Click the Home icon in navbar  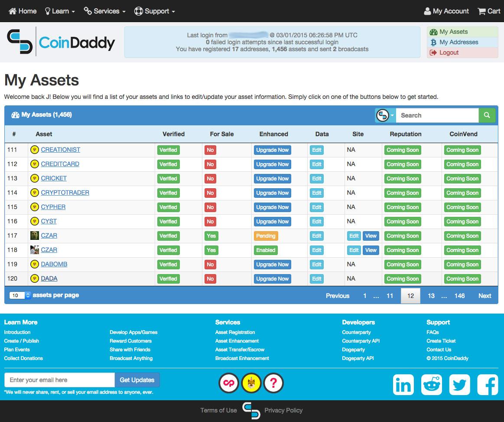13,11
